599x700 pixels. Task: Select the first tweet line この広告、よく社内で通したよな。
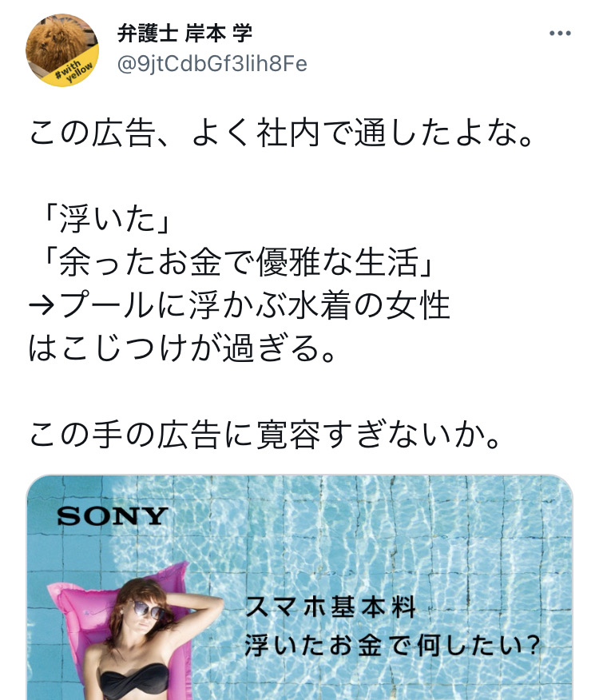coord(281,133)
